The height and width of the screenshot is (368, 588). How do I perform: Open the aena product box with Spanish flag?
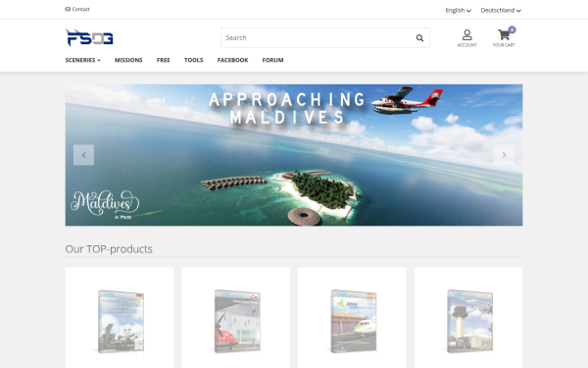353,322
